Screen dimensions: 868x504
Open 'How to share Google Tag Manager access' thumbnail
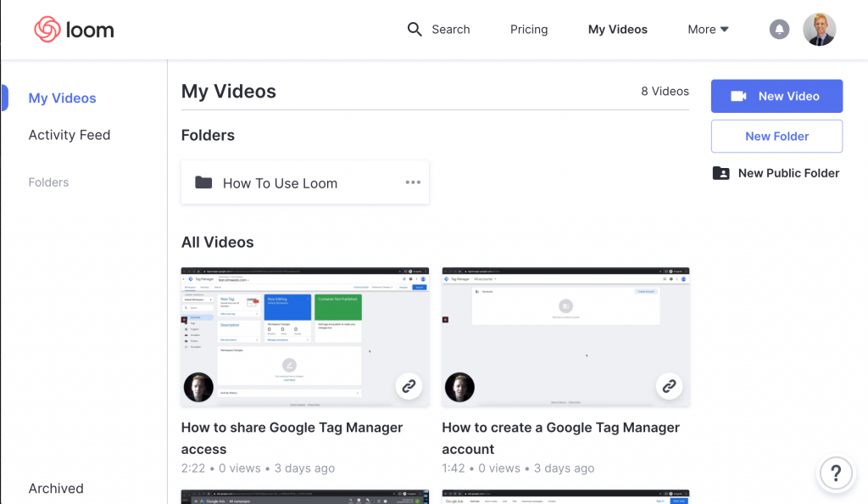click(288, 337)
